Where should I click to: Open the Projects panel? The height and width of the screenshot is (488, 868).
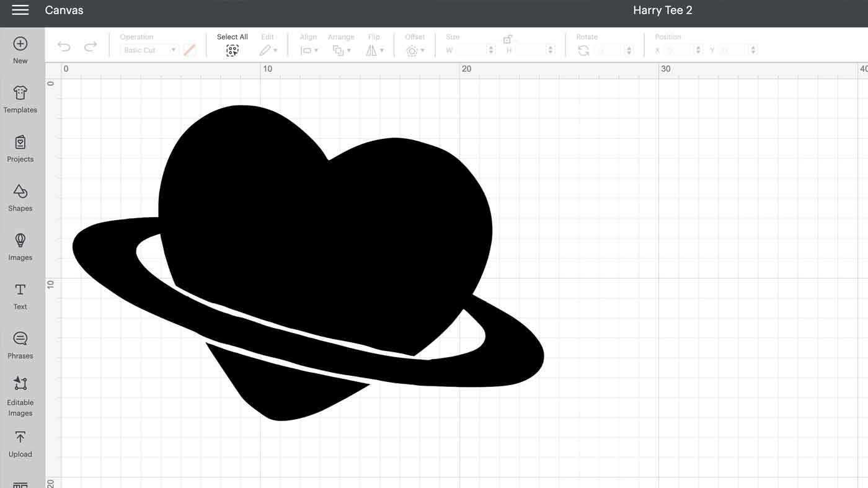tap(20, 149)
